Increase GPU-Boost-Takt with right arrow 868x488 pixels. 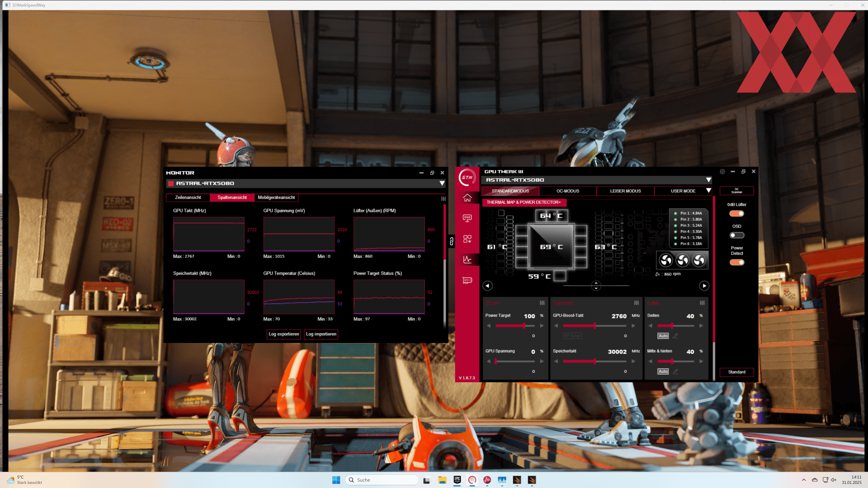(x=633, y=326)
